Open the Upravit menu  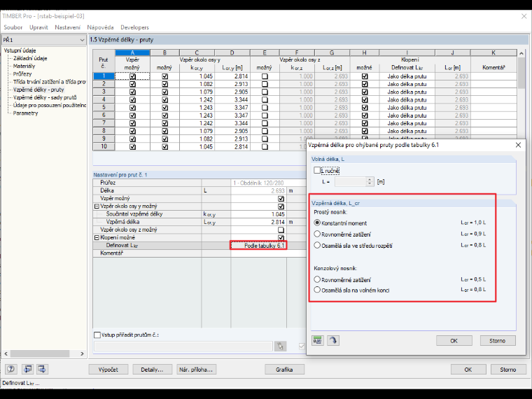pyautogui.click(x=38, y=27)
